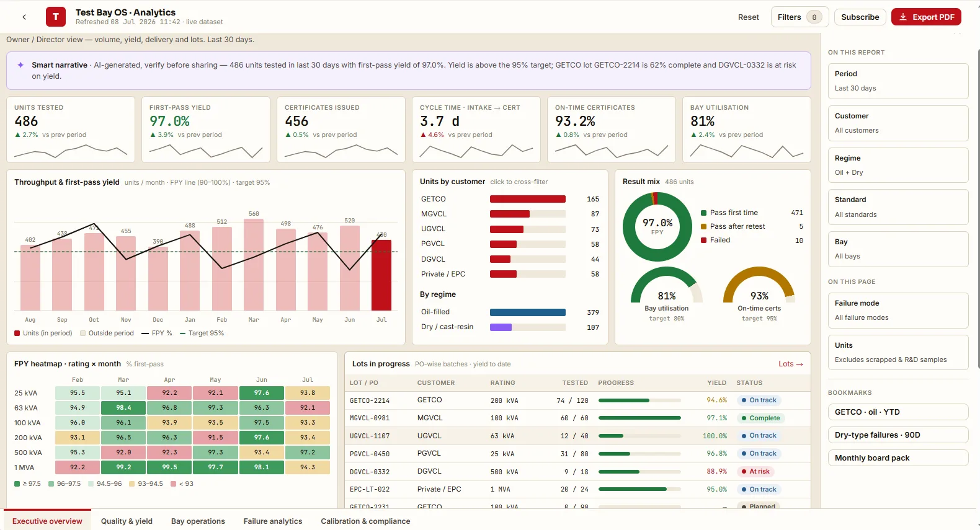The width and height of the screenshot is (980, 530).
Task: Go back with the chevron arrow
Action: (24, 17)
